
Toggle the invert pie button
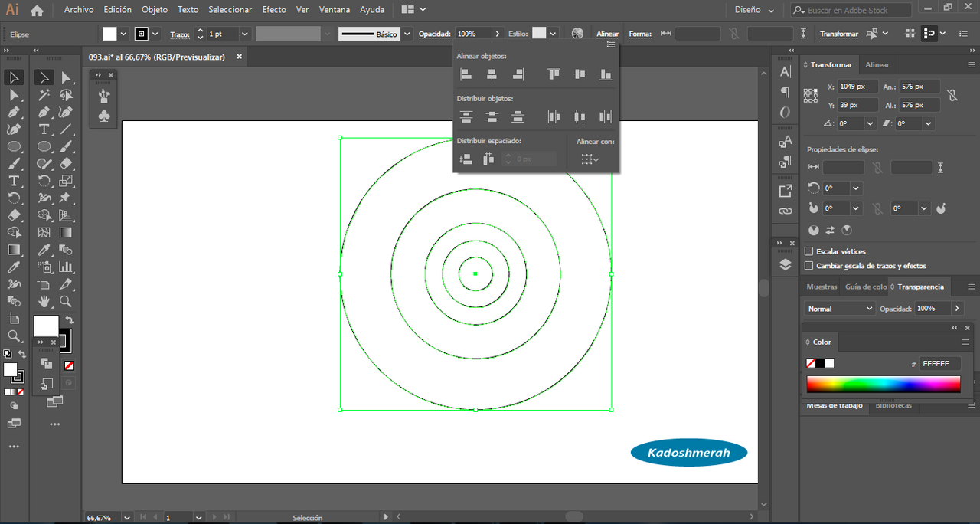point(830,230)
